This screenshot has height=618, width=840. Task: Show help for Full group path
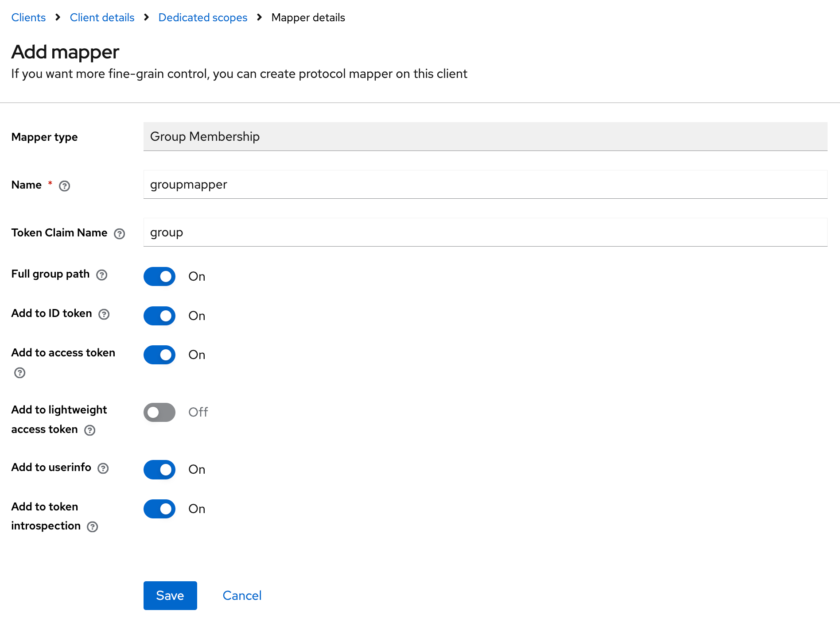[102, 275]
